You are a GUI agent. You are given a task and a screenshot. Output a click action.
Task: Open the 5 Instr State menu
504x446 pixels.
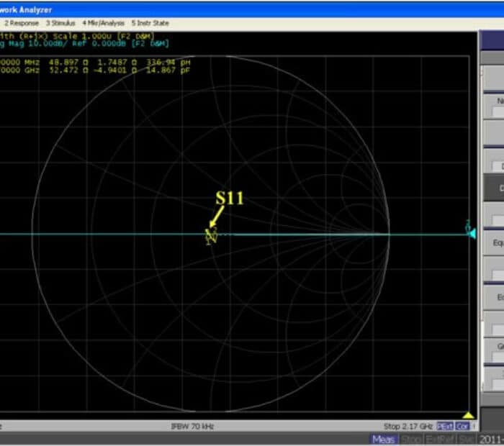click(x=150, y=23)
